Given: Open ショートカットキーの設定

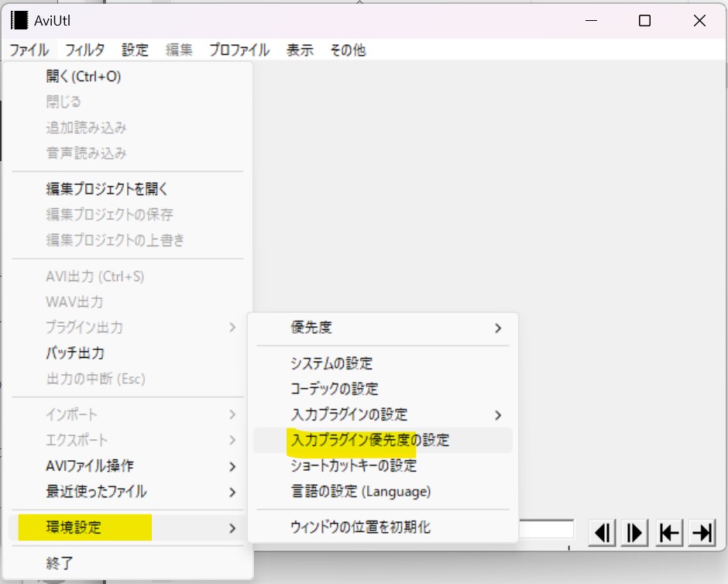Looking at the screenshot, I should (x=383, y=465).
